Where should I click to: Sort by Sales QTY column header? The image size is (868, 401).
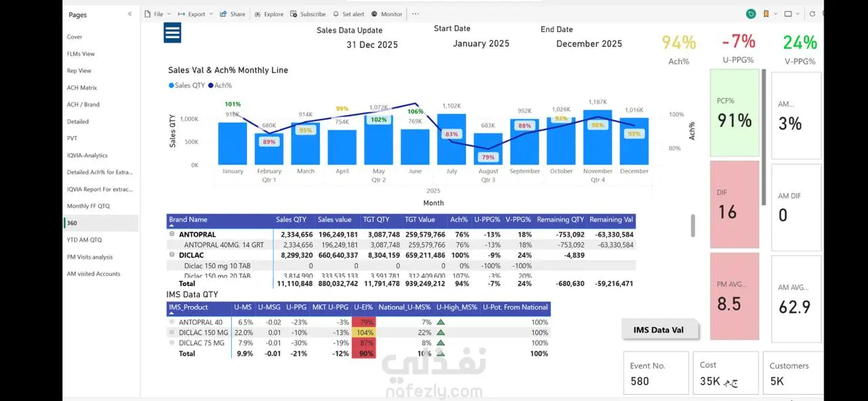click(x=292, y=219)
